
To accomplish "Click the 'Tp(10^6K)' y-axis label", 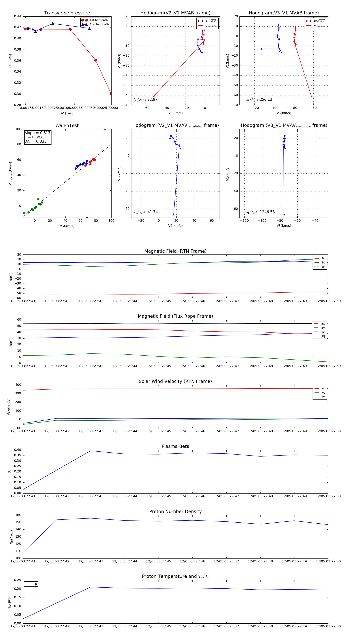I will [10, 602].
